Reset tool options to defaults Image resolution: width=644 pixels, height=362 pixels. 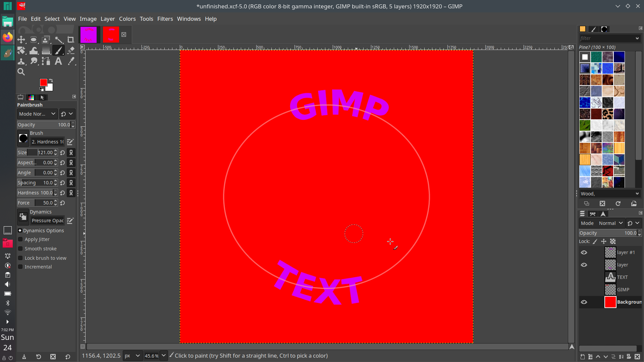[x=68, y=357]
